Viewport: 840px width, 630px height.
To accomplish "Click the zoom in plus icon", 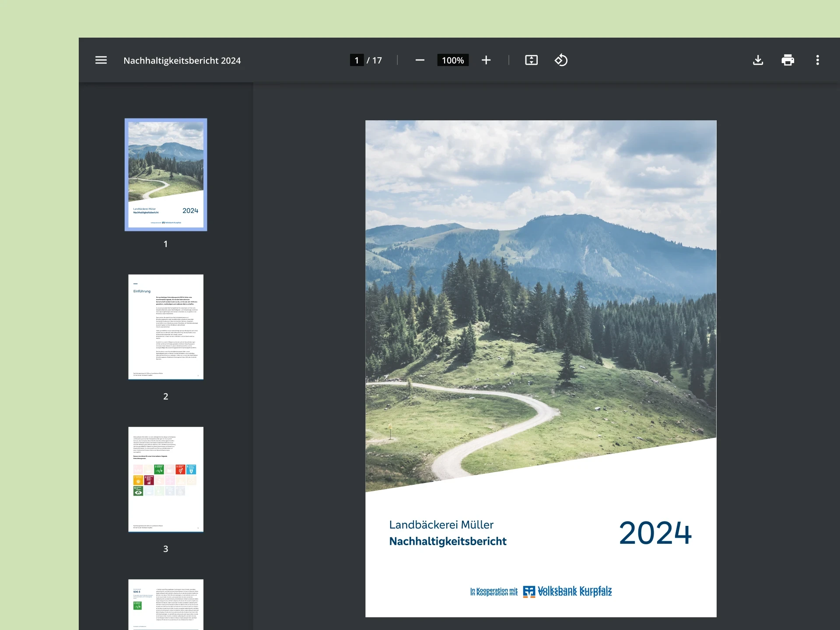I will [486, 60].
